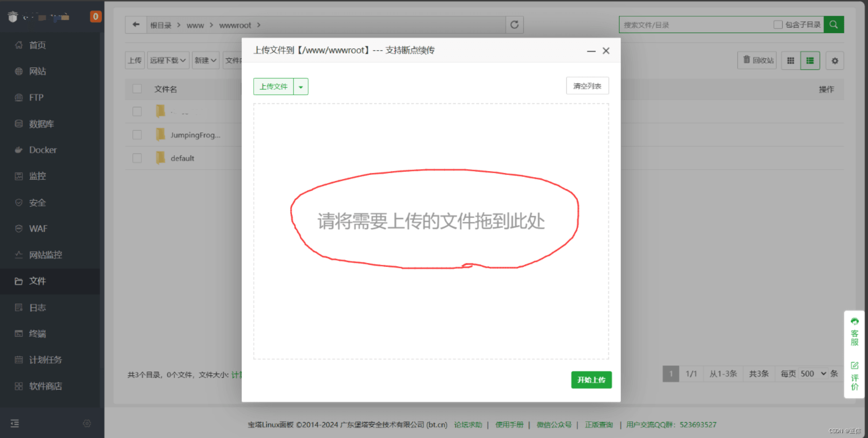Click the 清空列表 button
868x438 pixels.
[587, 86]
